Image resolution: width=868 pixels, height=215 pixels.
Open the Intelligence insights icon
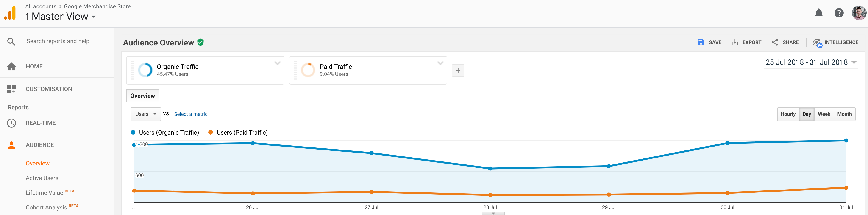(x=818, y=43)
